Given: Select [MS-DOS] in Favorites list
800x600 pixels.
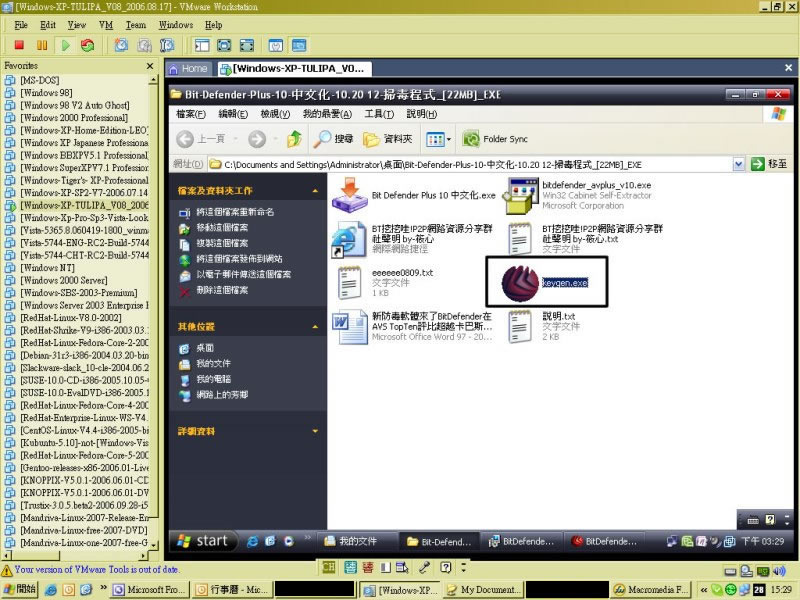Looking at the screenshot, I should (40, 80).
